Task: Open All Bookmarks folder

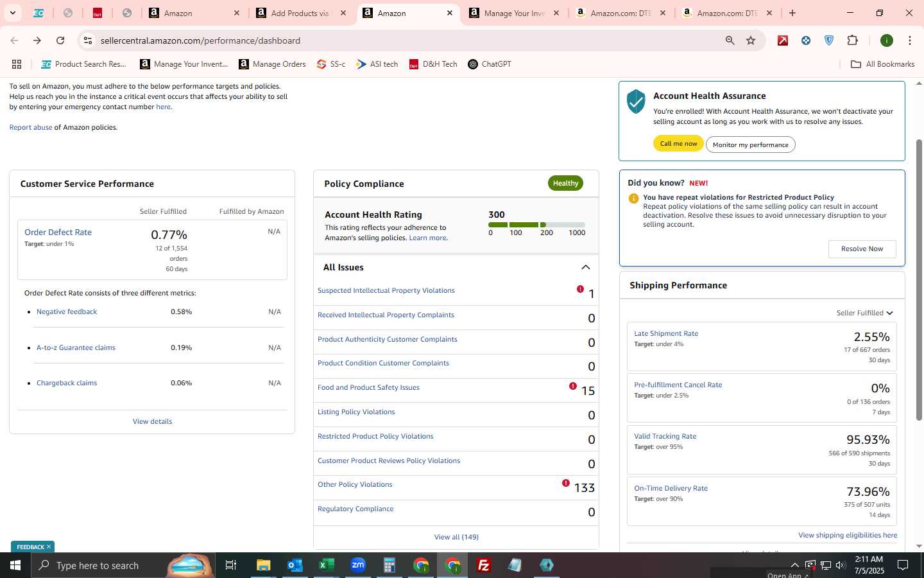Action: 882,64
